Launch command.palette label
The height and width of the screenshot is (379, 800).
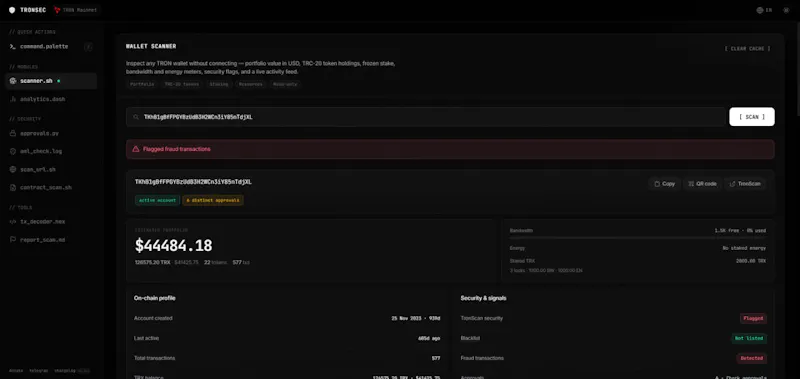[44, 46]
